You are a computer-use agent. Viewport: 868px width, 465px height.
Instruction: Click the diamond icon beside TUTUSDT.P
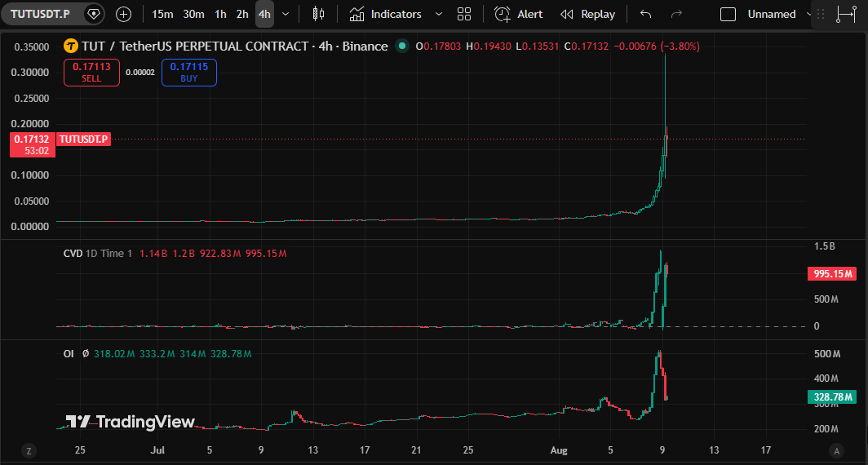[x=94, y=14]
